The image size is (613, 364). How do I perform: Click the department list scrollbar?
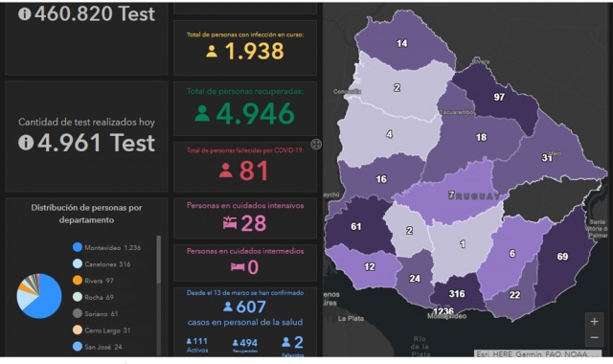tap(158, 260)
